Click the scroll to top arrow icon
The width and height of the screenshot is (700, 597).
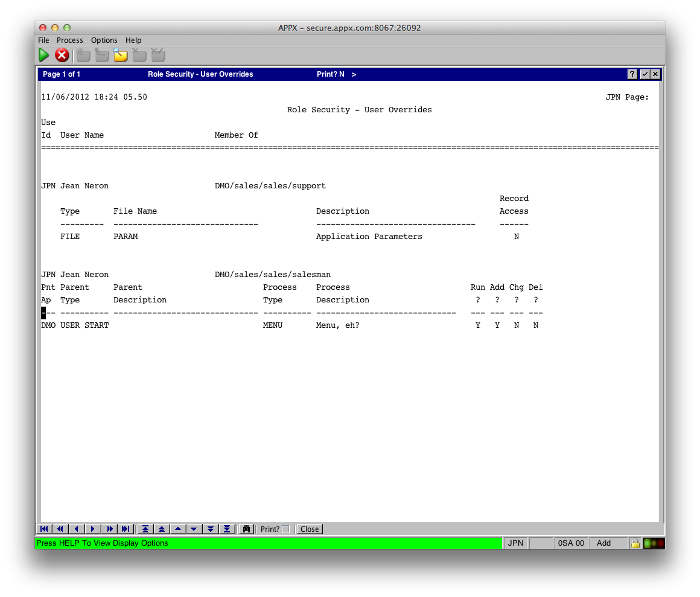click(145, 529)
